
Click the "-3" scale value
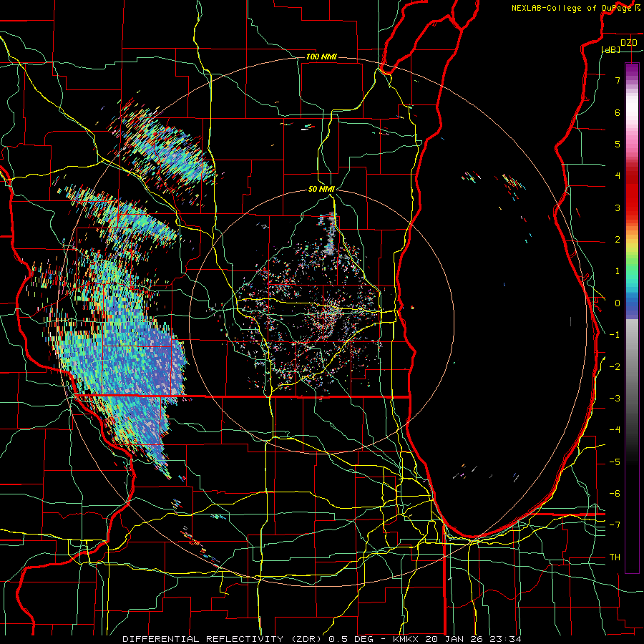tap(615, 399)
